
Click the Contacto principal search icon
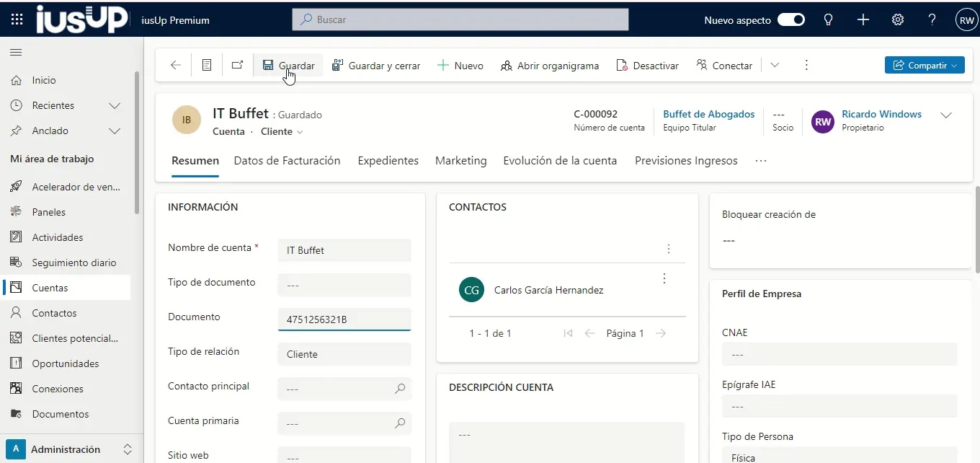coord(400,389)
